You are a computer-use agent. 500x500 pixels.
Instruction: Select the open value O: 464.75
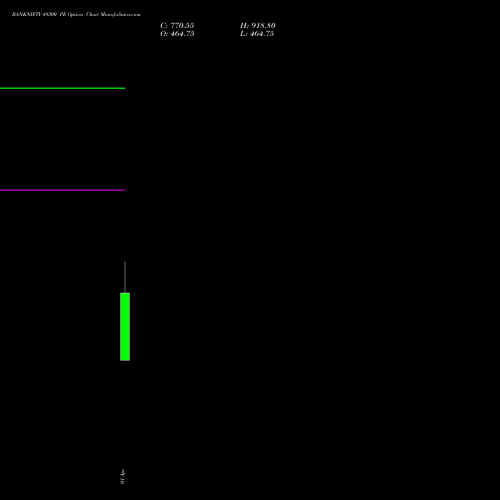point(177,34)
